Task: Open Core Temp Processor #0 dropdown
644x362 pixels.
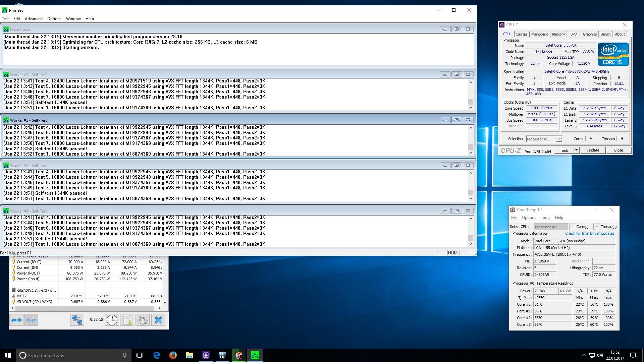Action: [551, 227]
